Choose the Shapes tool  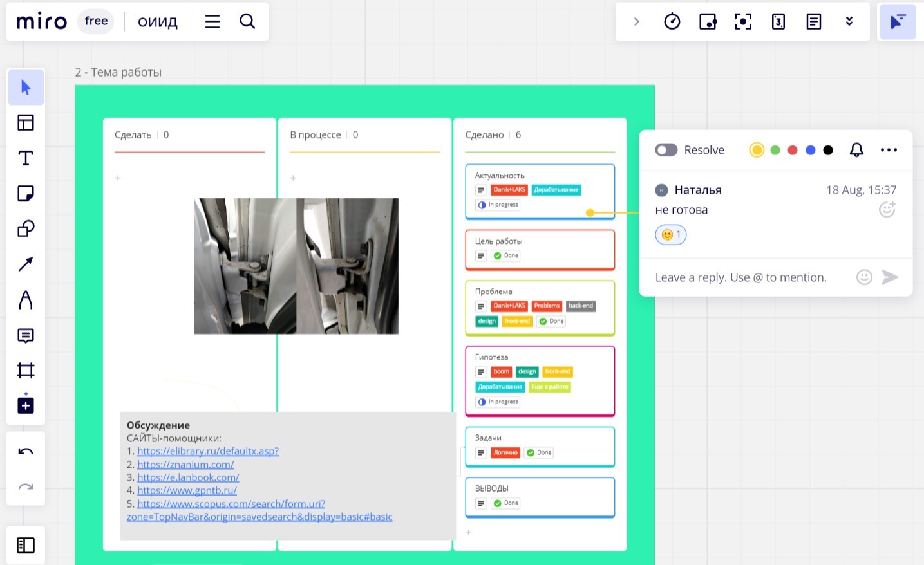tap(26, 229)
